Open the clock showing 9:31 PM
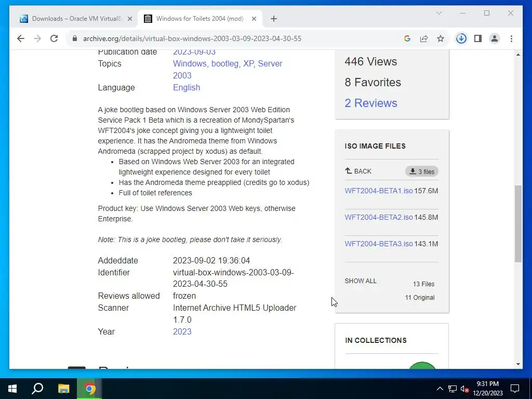 488,389
